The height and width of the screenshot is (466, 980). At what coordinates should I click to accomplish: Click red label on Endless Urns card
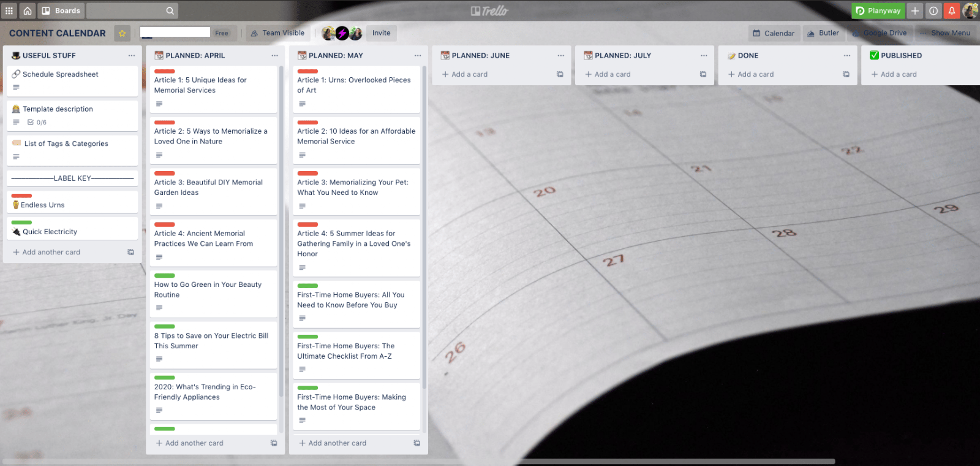[x=21, y=196]
